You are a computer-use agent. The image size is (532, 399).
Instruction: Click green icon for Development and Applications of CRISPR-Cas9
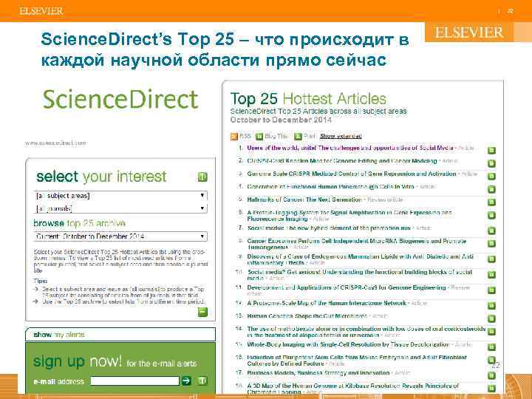(x=491, y=290)
